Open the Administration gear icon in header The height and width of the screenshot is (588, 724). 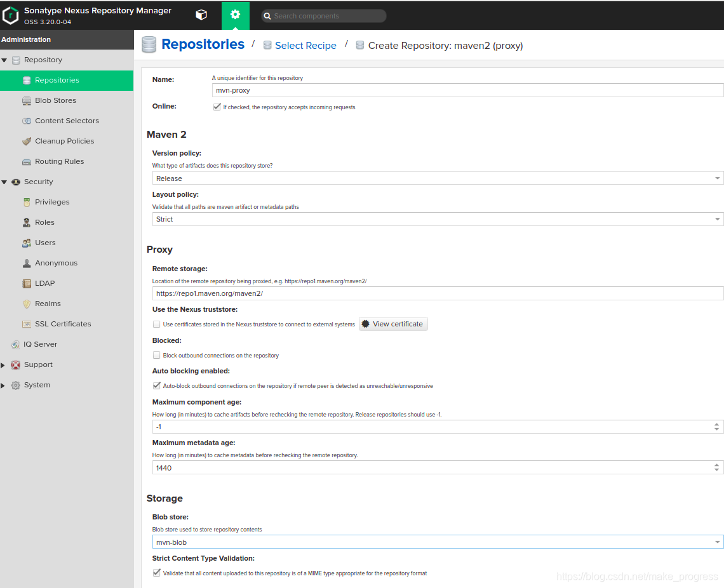(x=236, y=15)
